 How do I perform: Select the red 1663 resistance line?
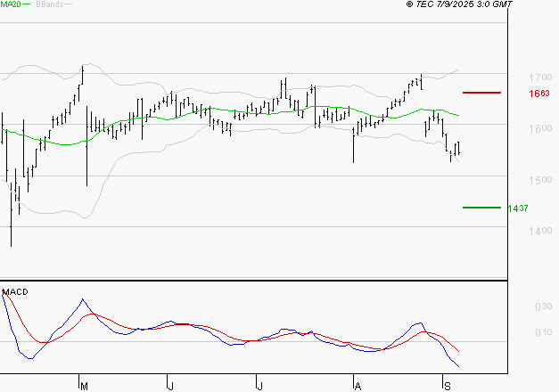tap(481, 93)
